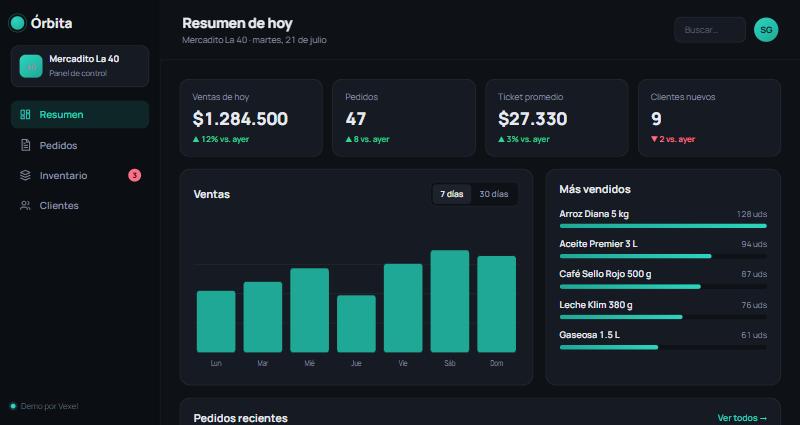Click the green dot beside Demo por Vexel
This screenshot has height=425, width=800.
13,407
